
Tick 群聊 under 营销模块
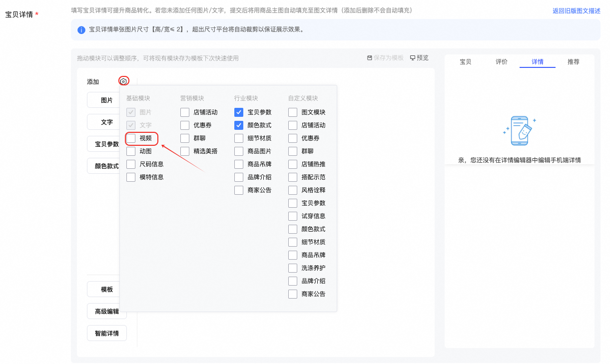click(185, 138)
